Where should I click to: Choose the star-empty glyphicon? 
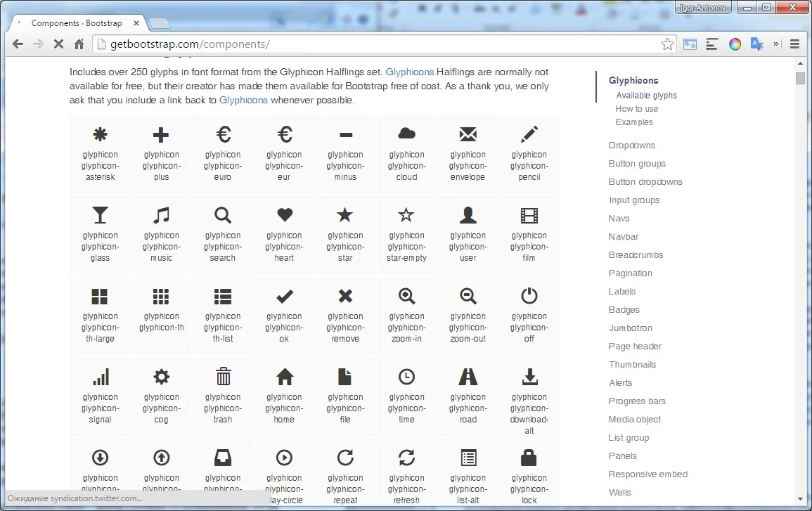406,215
